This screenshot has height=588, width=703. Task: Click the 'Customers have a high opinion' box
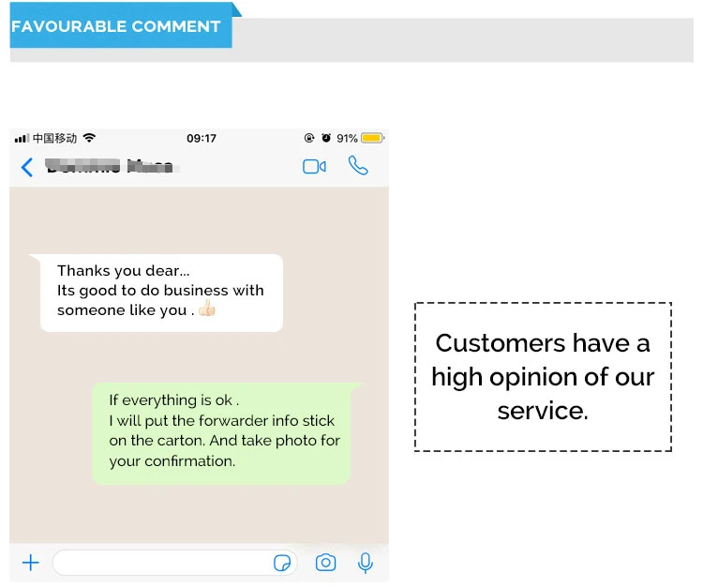[x=543, y=377]
